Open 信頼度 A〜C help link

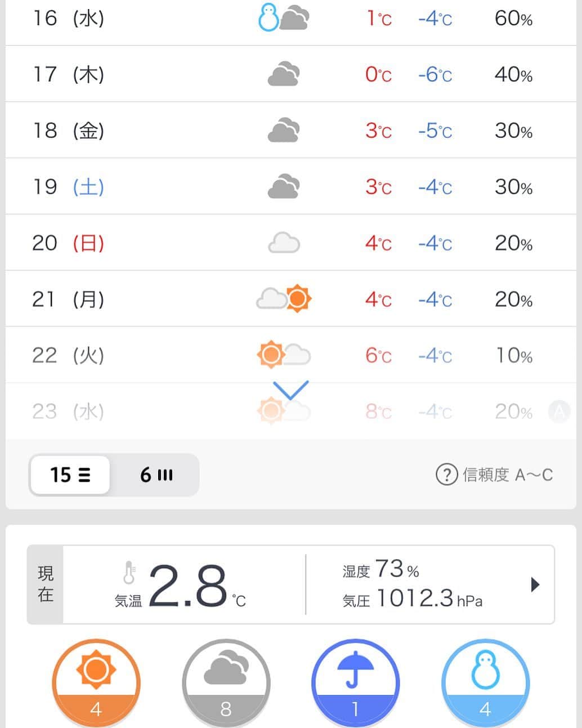click(507, 475)
